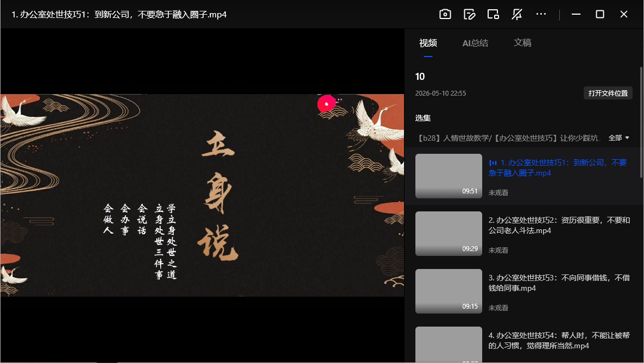Screen dimensions: 644x363
Task: Click 未观看 status under episode 1
Action: [x=498, y=193]
